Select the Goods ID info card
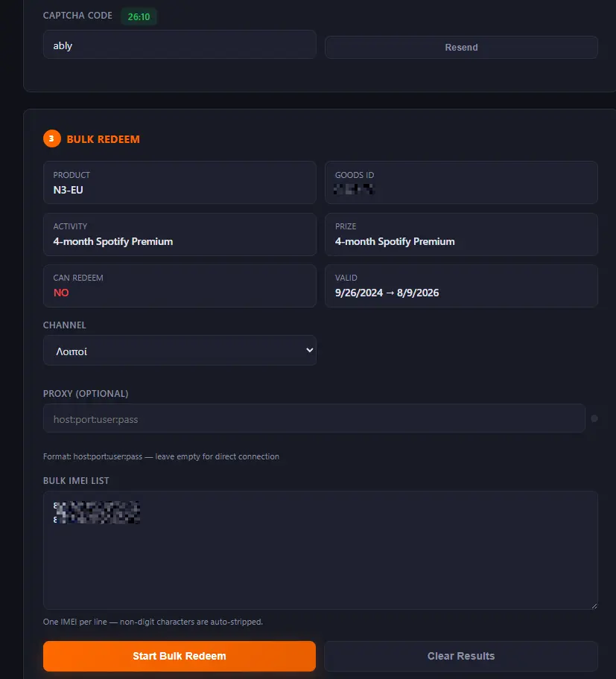The width and height of the screenshot is (616, 679). coord(461,182)
